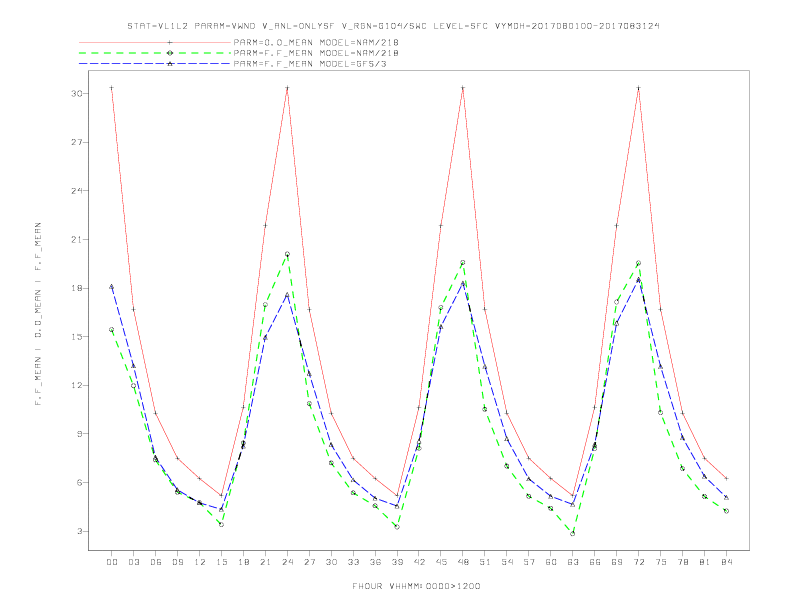Click red line peak marker at hour 48
Screen dimensions: 792x612
point(463,88)
